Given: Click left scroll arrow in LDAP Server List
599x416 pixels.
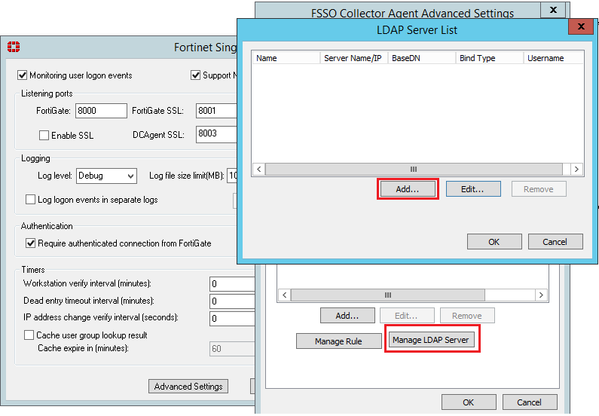Looking at the screenshot, I should pyautogui.click(x=259, y=169).
